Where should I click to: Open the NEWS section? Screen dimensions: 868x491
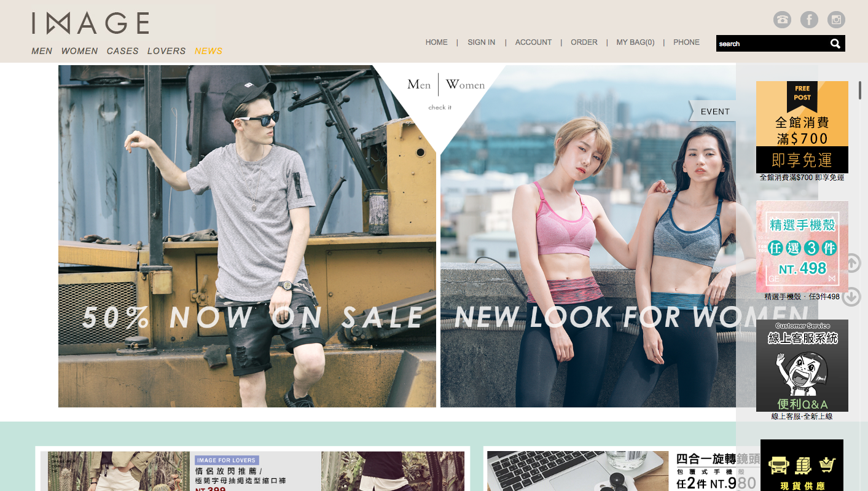[x=208, y=51]
